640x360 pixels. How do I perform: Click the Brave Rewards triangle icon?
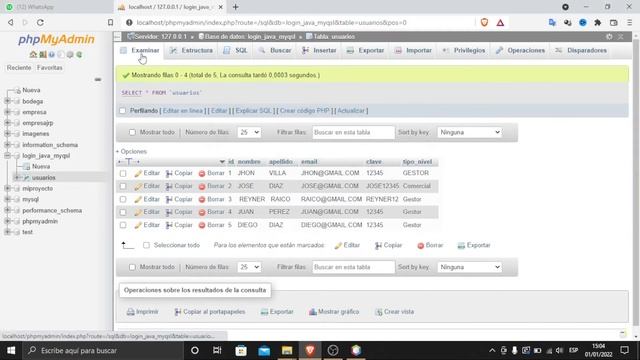click(x=500, y=22)
